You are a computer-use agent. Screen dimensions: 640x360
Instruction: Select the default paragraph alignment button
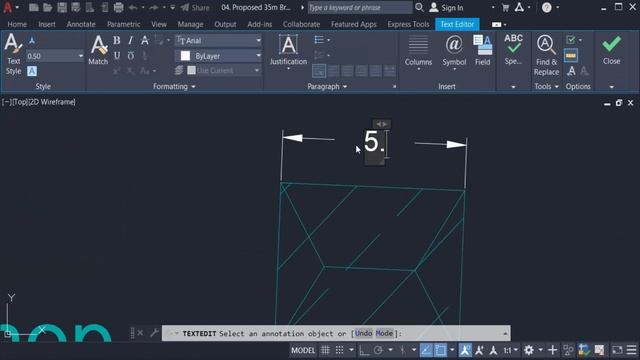pos(319,71)
